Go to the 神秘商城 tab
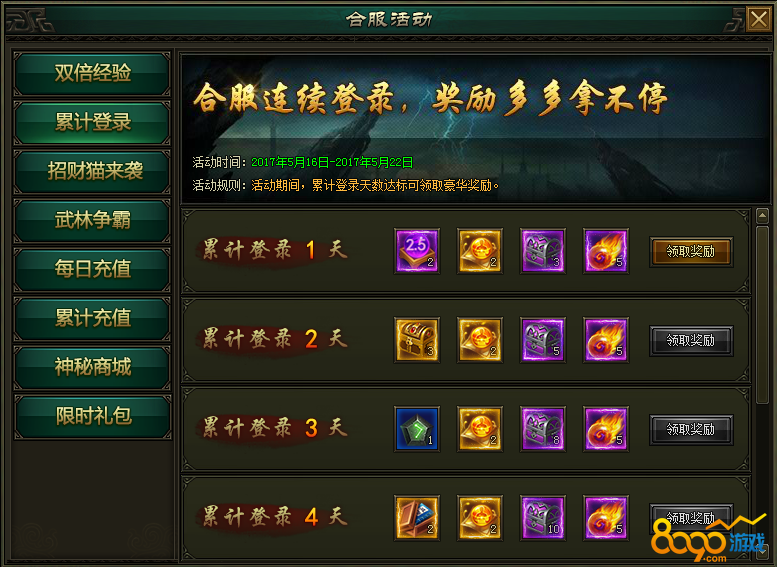Viewport: 777px width, 567px height. (93, 367)
